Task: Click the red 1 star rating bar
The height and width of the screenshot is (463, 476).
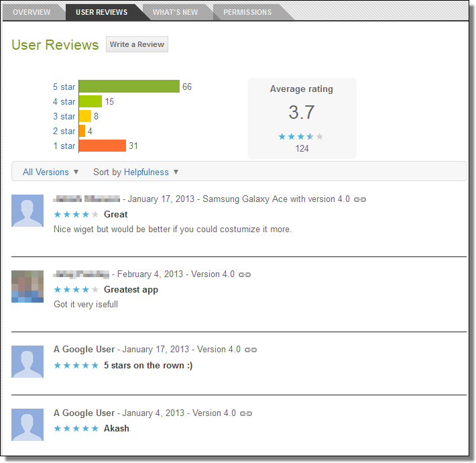Action: pyautogui.click(x=103, y=146)
